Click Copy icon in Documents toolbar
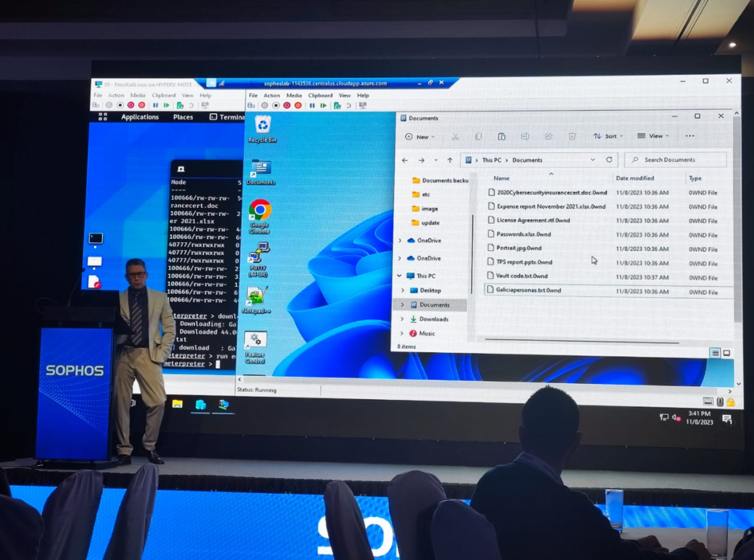 tap(478, 136)
